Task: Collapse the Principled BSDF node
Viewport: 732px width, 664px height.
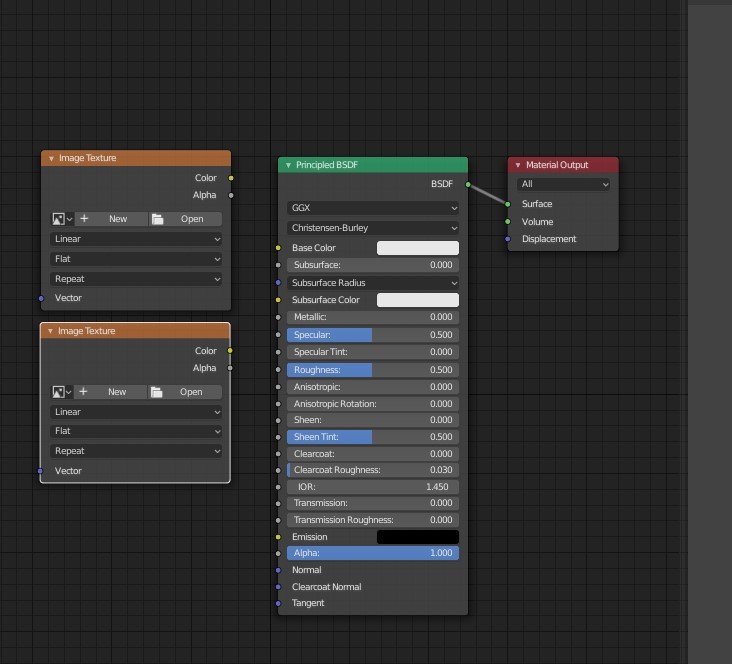Action: pyautogui.click(x=288, y=165)
